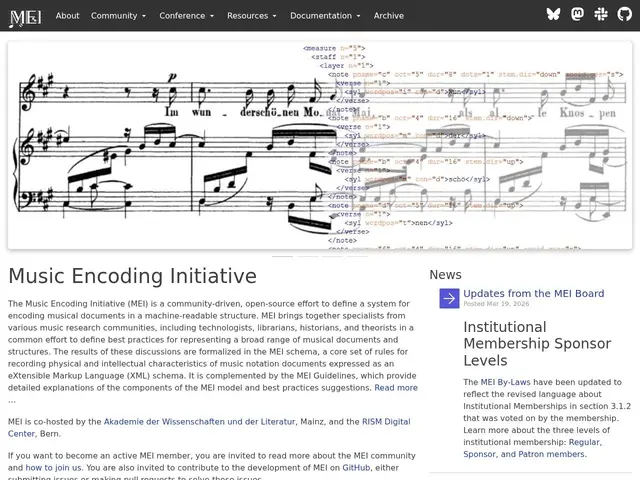Select the first carousel slide indicator
This screenshot has width=640, height=480.
[282, 256]
